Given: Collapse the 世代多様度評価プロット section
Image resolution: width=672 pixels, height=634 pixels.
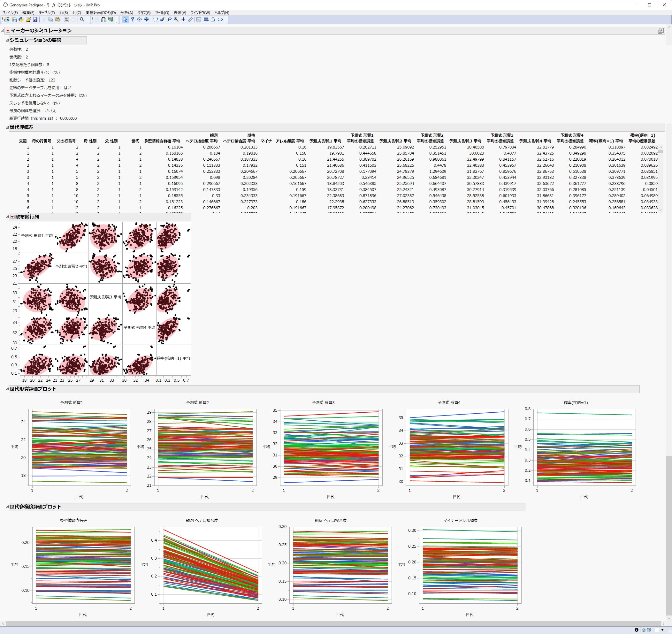Looking at the screenshot, I should point(7,507).
